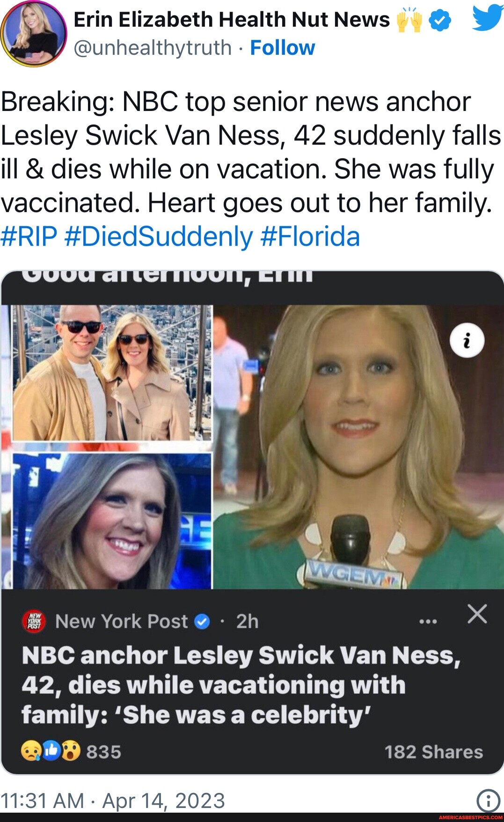Open the #RIP hashtag
Image resolution: width=504 pixels, height=822 pixels.
(x=29, y=236)
